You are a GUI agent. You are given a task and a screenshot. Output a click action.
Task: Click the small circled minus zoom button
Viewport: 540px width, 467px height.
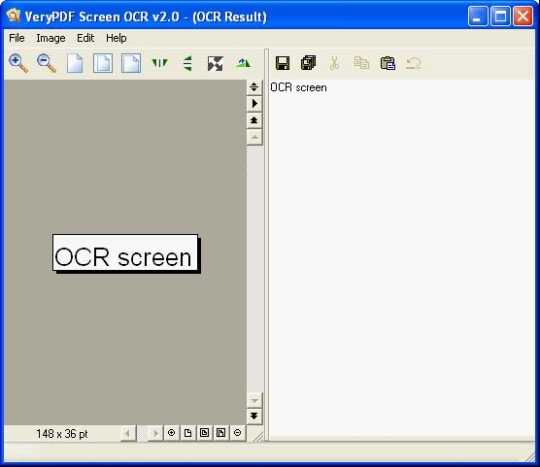point(237,433)
